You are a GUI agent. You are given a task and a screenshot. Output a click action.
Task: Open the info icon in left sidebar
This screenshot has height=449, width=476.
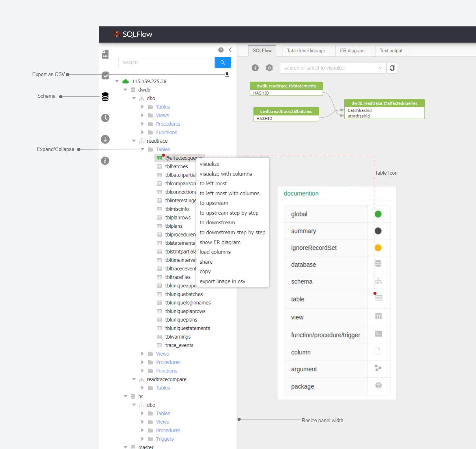[105, 160]
